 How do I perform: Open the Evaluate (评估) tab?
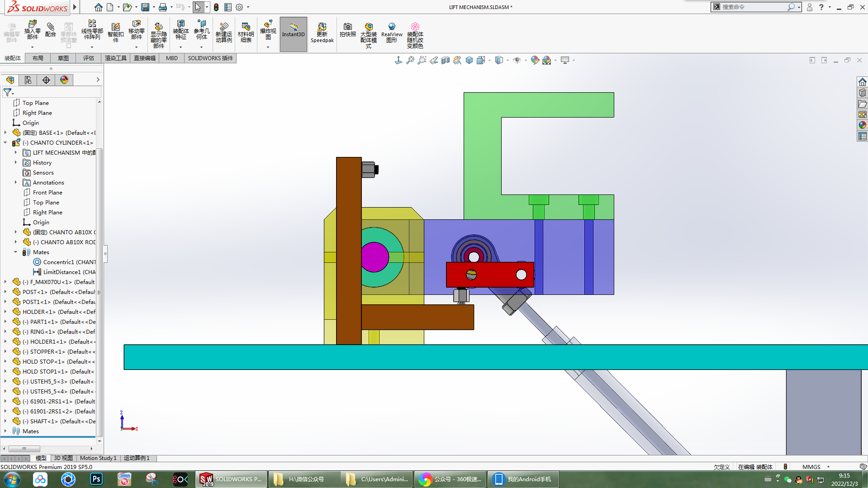(89, 58)
